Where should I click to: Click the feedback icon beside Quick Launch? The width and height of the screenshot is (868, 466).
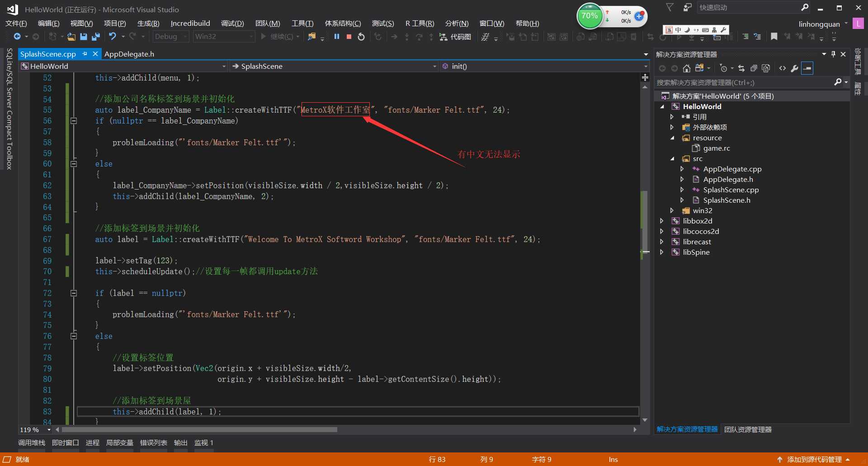tap(687, 7)
